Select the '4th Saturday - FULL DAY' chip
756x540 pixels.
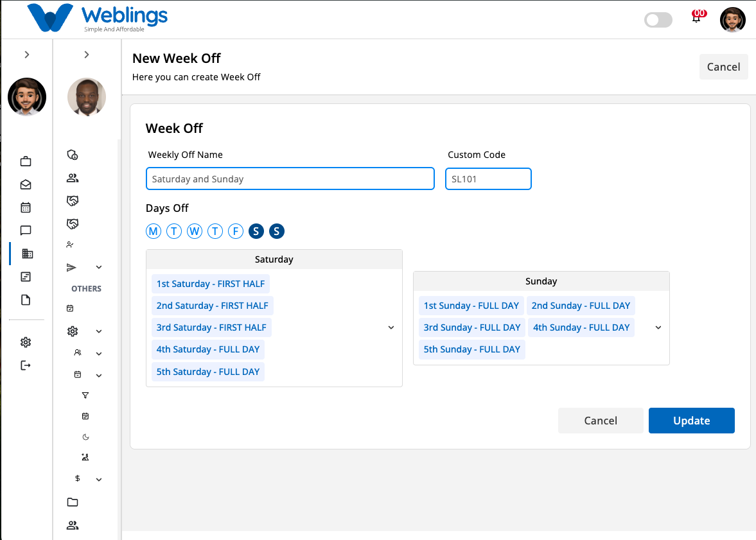[x=208, y=349]
